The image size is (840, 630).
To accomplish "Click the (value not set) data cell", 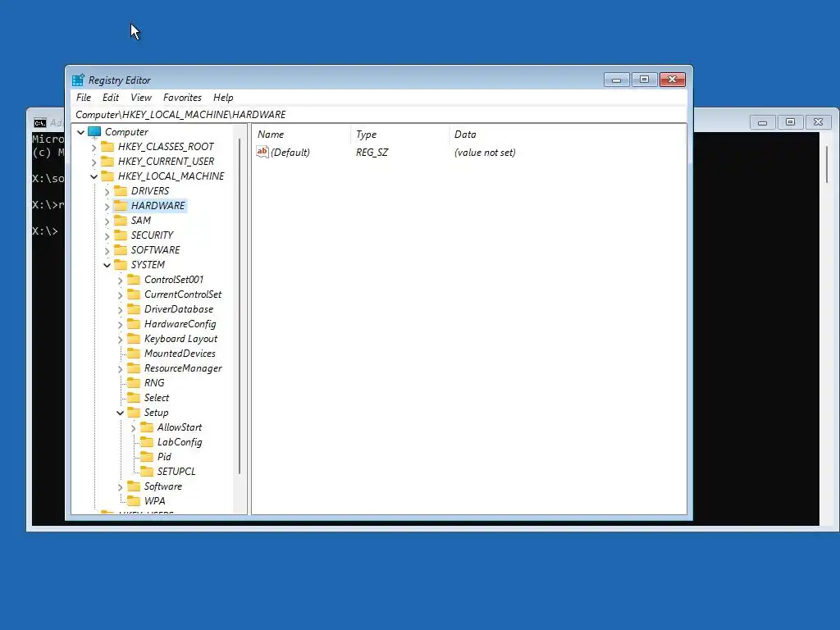I will (x=485, y=153).
